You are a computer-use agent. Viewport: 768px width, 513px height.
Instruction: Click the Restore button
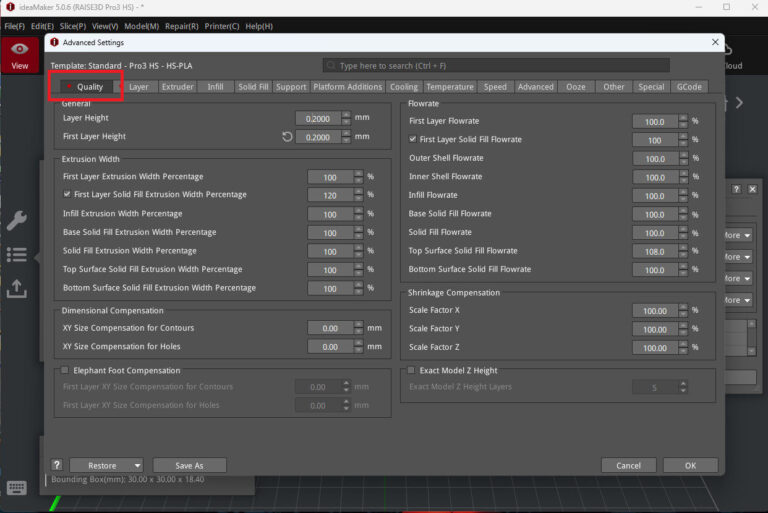click(101, 465)
